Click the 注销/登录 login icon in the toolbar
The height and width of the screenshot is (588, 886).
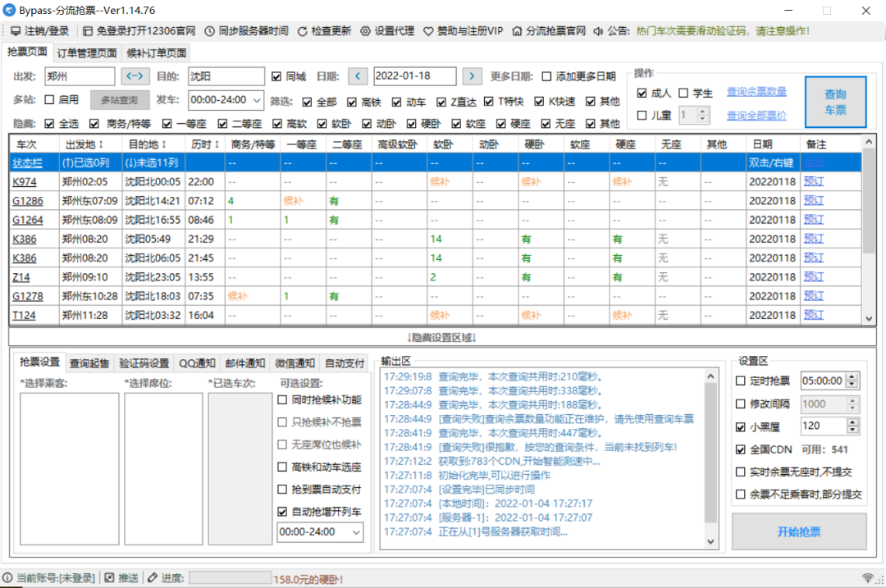[x=16, y=31]
